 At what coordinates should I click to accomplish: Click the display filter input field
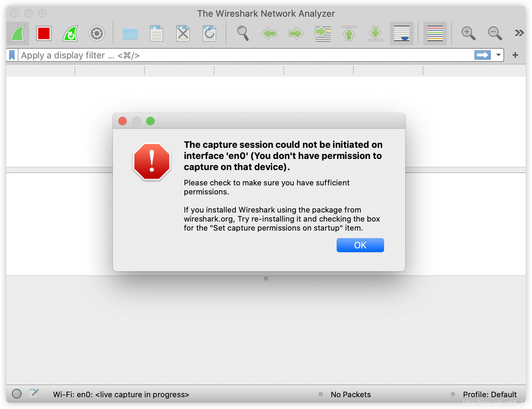tap(245, 55)
